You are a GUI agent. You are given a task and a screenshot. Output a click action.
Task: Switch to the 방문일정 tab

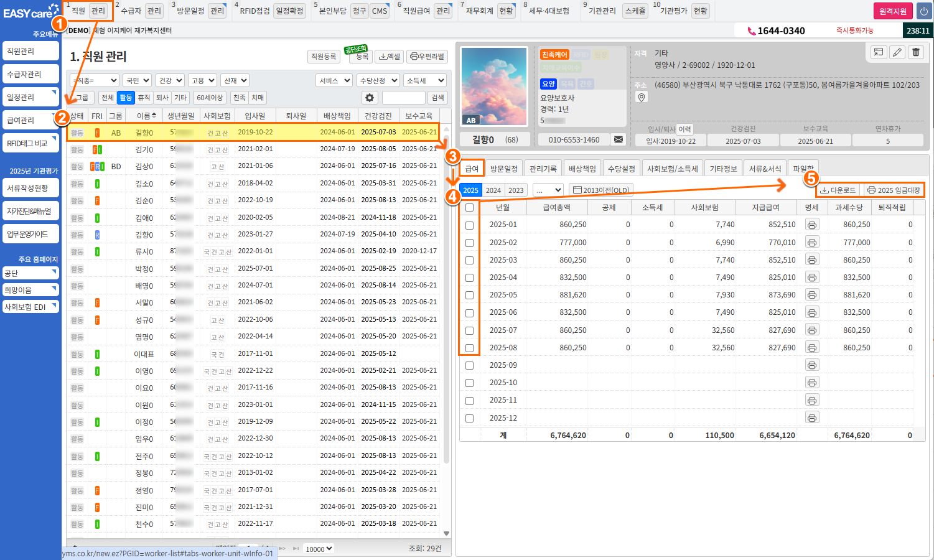(x=503, y=169)
